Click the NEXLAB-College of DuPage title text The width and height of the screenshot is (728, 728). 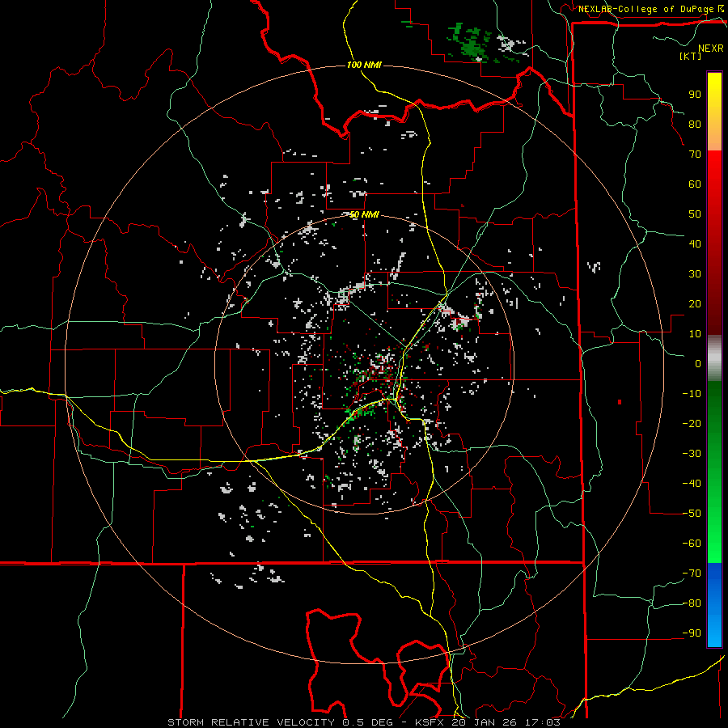coord(645,9)
